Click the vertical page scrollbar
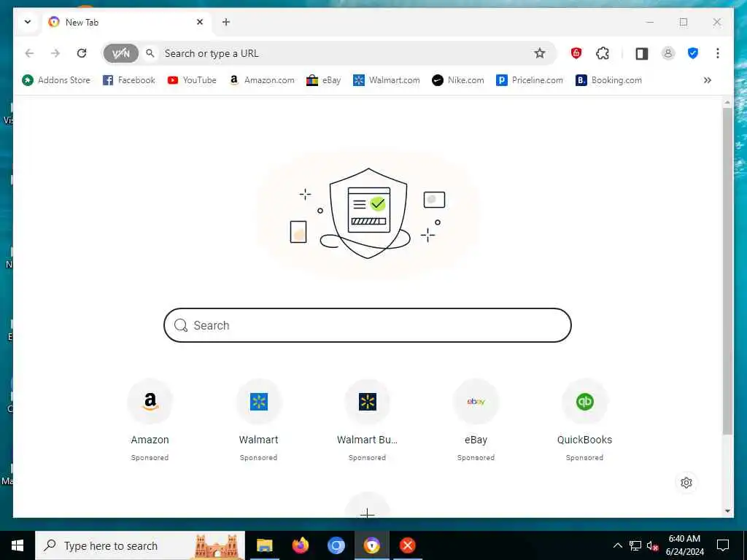This screenshot has width=747, height=560. pyautogui.click(x=727, y=271)
